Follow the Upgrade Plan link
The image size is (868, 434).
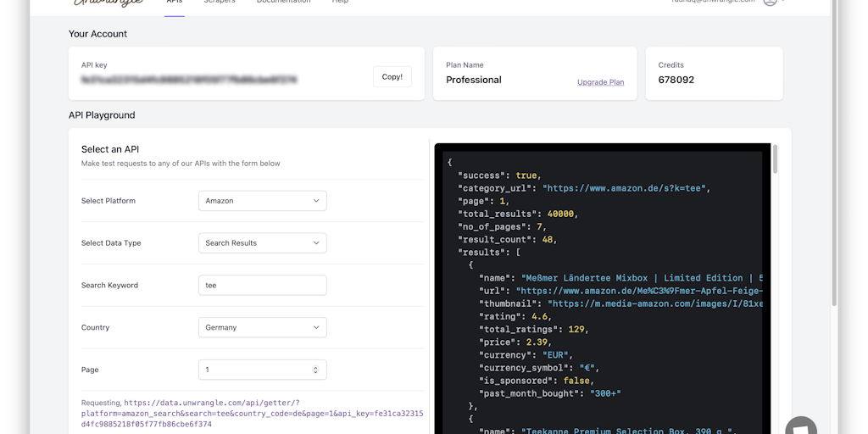tap(600, 82)
